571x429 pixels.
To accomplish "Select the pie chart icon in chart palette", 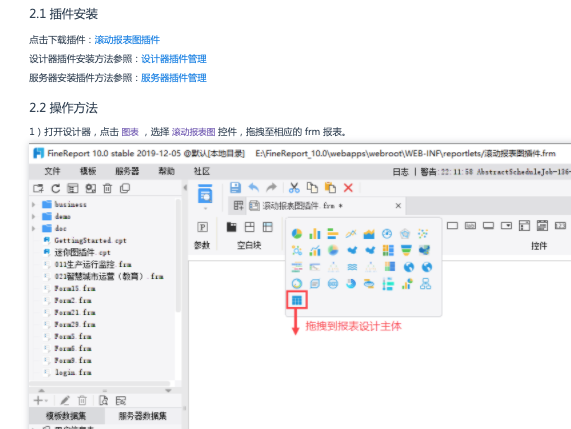I will (x=297, y=233).
